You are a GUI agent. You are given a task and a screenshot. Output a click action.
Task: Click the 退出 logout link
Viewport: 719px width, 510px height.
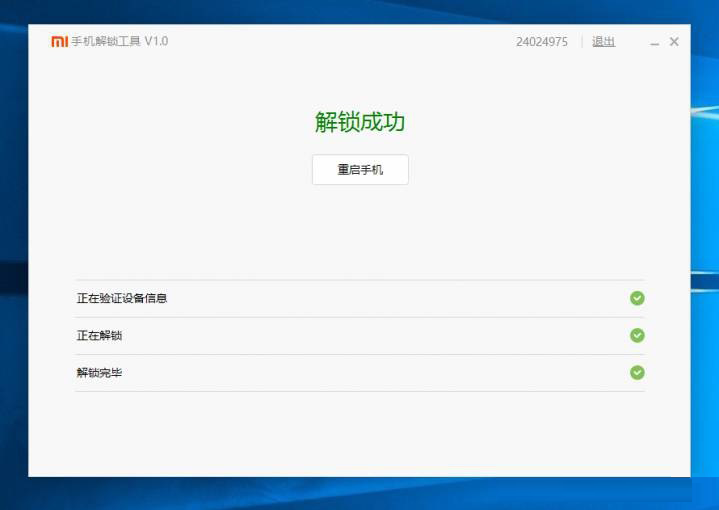603,42
